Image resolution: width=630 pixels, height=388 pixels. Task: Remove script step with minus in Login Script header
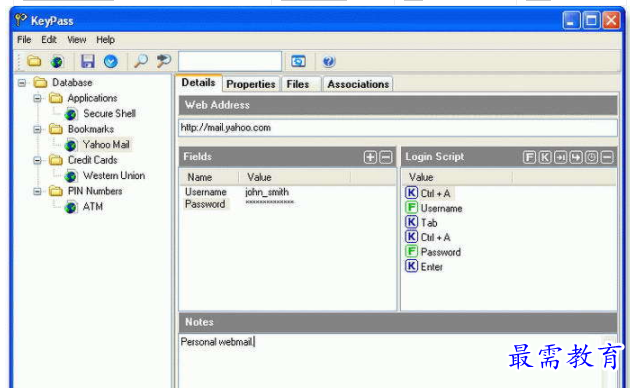click(x=607, y=157)
